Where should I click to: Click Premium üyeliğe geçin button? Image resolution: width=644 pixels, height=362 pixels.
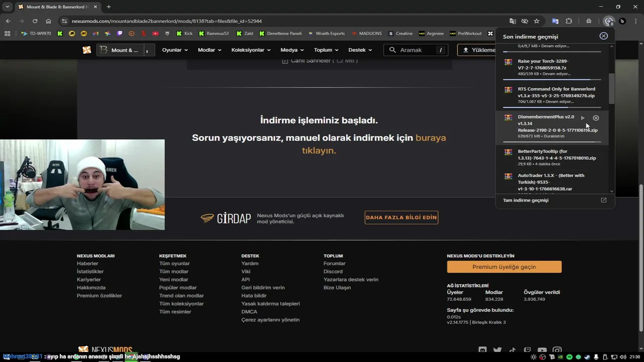pyautogui.click(x=504, y=267)
